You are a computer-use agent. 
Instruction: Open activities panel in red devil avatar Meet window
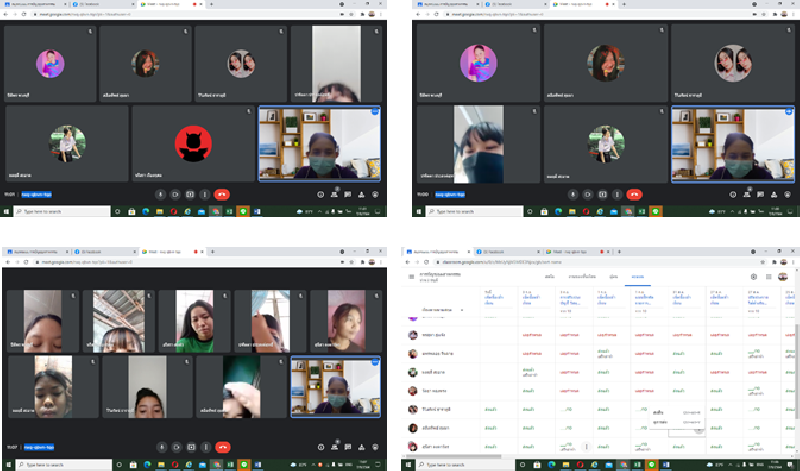click(361, 194)
